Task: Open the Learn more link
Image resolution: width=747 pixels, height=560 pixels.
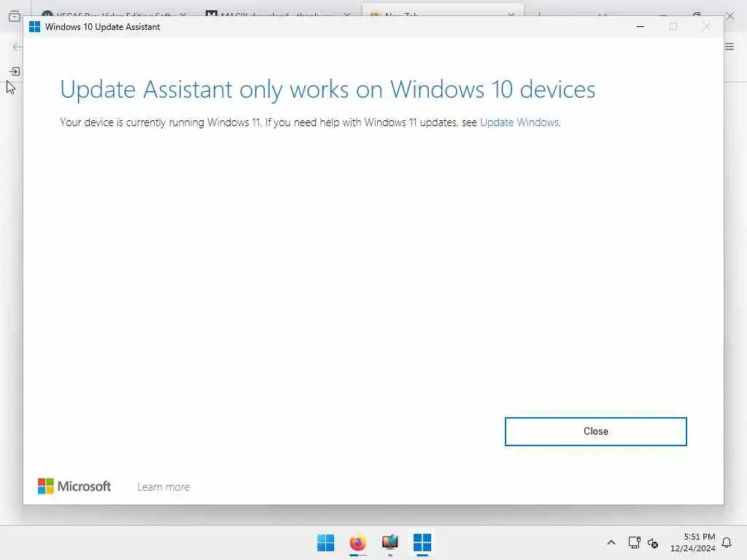Action: [x=163, y=486]
